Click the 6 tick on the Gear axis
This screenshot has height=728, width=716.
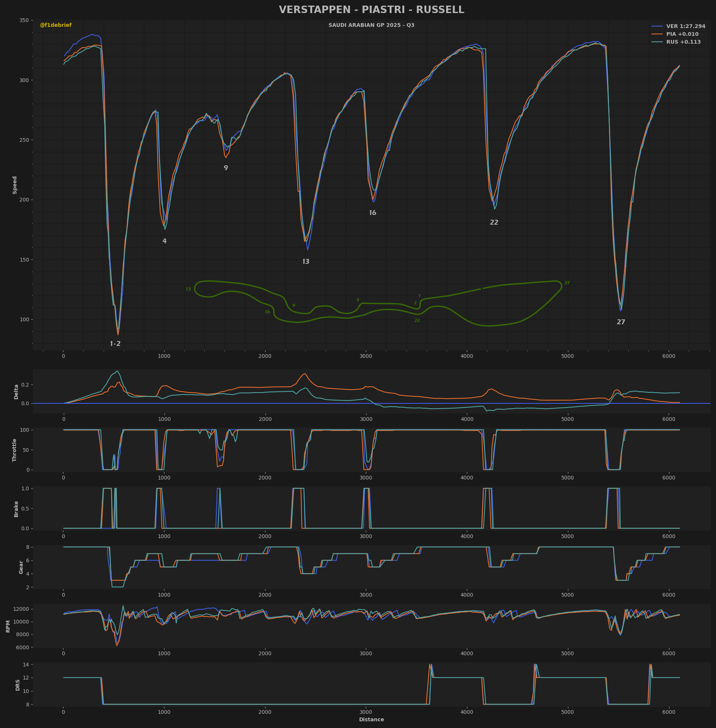click(x=28, y=560)
